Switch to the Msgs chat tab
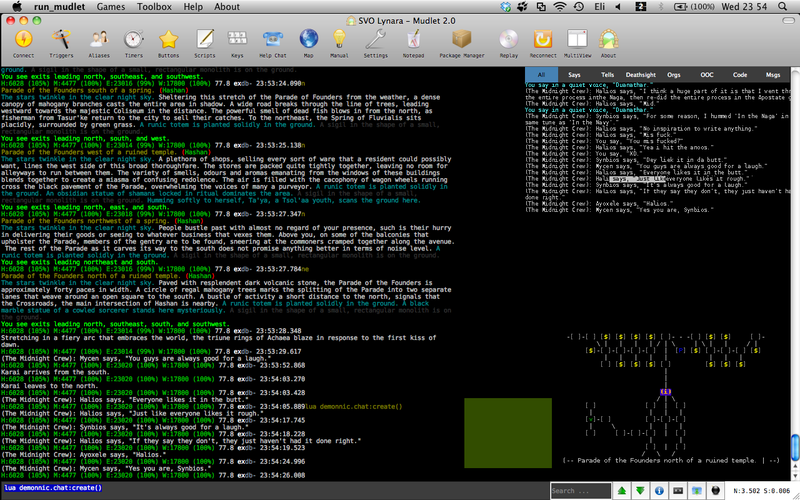 tap(773, 74)
